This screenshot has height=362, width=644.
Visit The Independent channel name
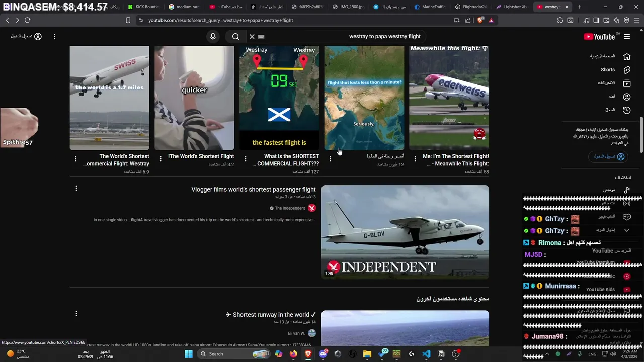click(x=290, y=208)
